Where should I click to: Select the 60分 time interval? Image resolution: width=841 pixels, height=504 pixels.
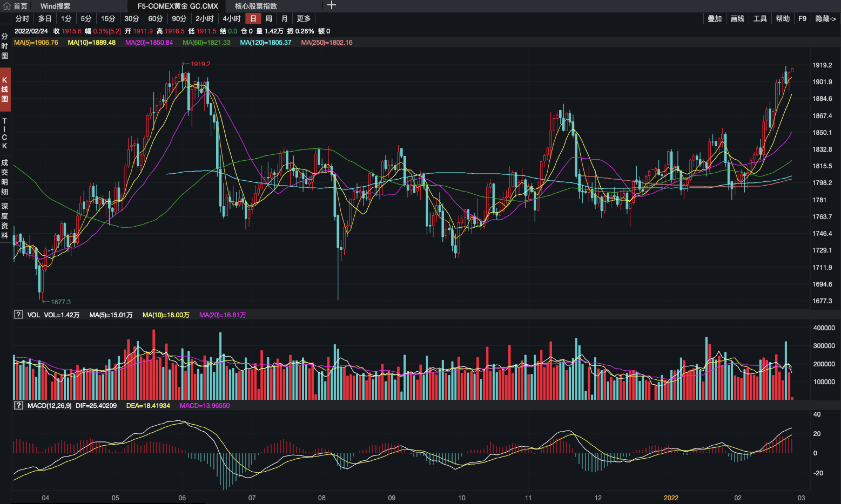155,19
